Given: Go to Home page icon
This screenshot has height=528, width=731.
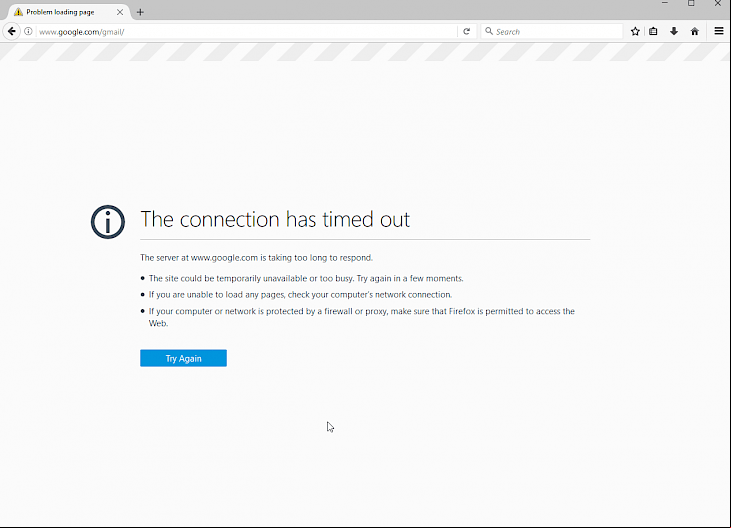Looking at the screenshot, I should [695, 31].
